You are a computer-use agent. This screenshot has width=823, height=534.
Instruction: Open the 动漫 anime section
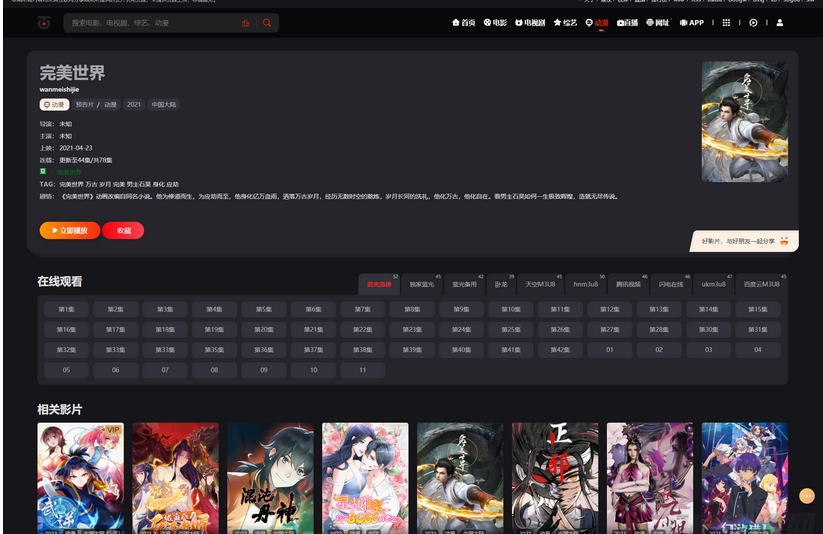tap(597, 23)
